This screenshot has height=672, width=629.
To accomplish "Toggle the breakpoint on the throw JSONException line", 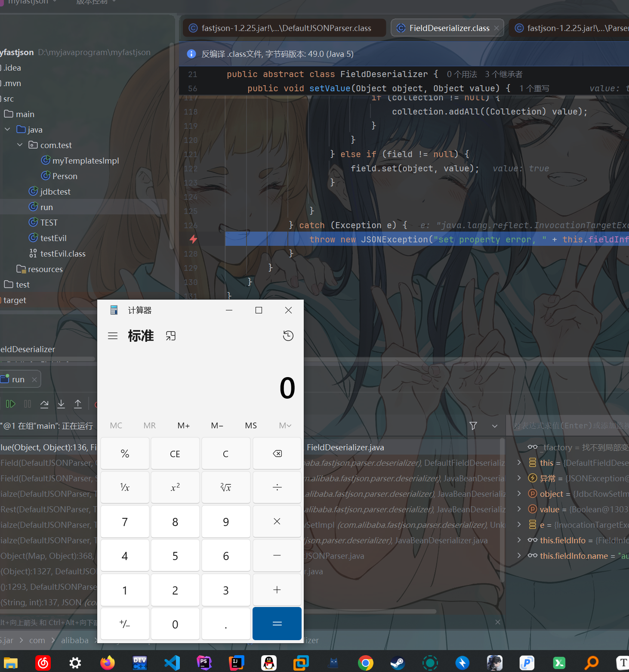I will (193, 239).
